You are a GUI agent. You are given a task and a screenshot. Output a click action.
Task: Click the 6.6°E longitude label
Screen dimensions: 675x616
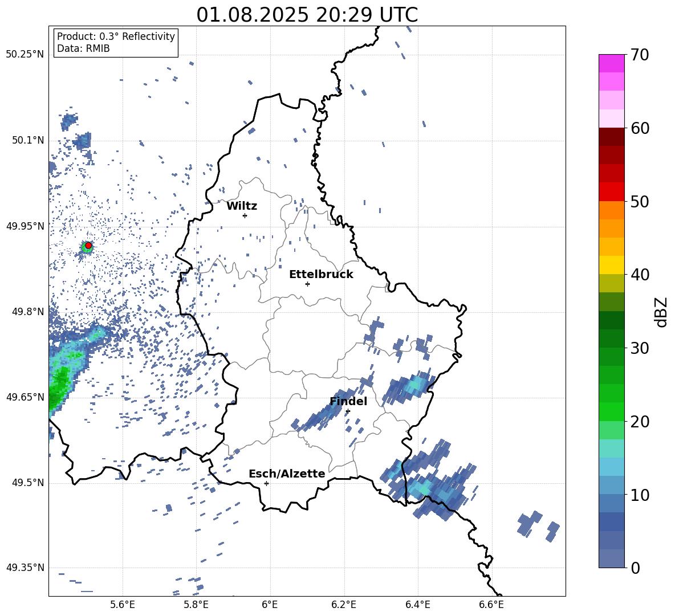click(x=491, y=605)
